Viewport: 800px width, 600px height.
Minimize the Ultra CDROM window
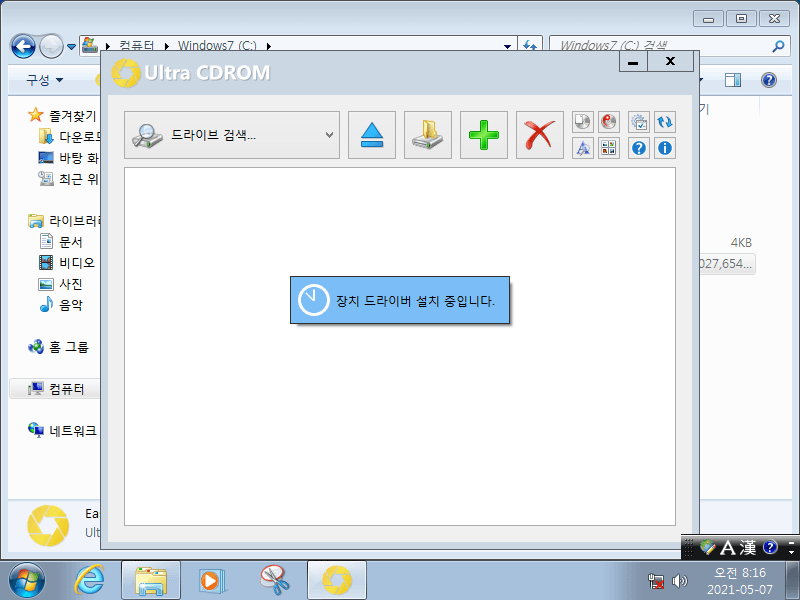[x=633, y=62]
